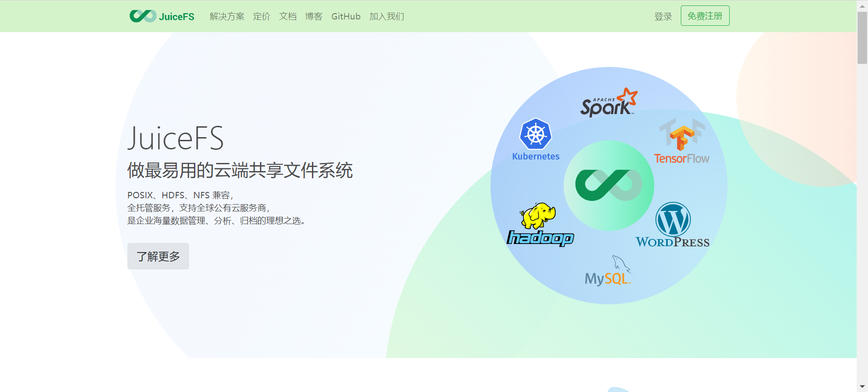This screenshot has height=392, width=868.
Task: Click the MySQL dolphin logo
Action: [608, 271]
